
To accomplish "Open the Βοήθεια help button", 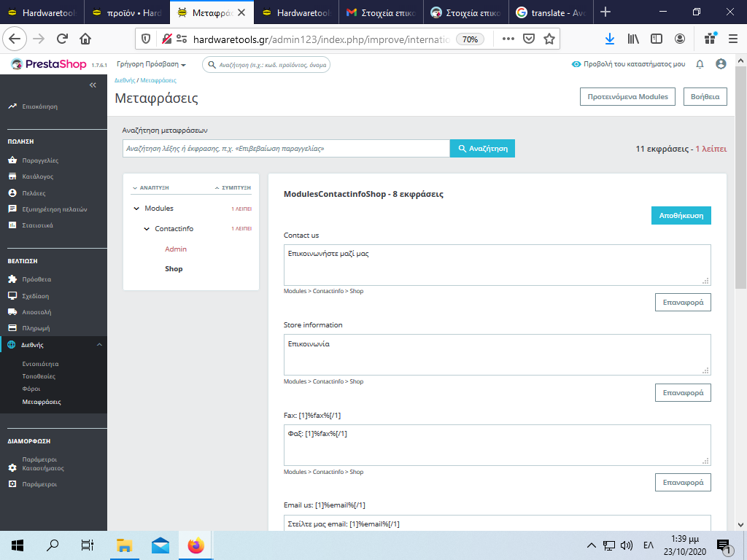I will pyautogui.click(x=705, y=97).
